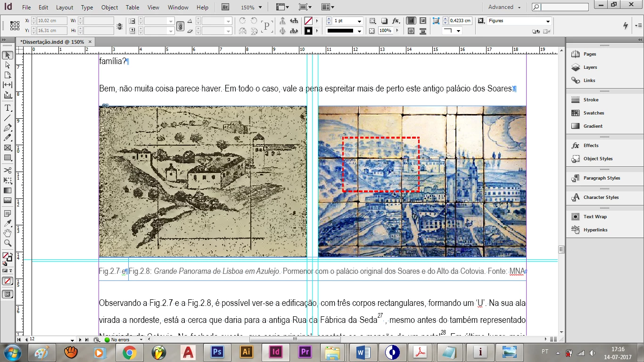This screenshot has height=362, width=644.
Task: Open the Arrange Documents dropdown
Action: tap(328, 7)
